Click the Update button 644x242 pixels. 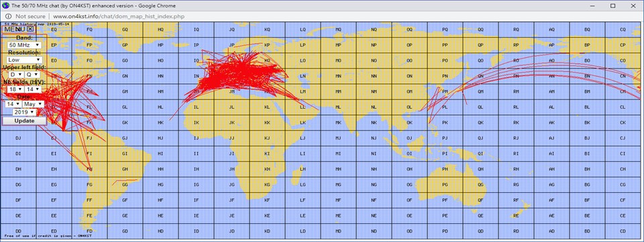coord(24,121)
